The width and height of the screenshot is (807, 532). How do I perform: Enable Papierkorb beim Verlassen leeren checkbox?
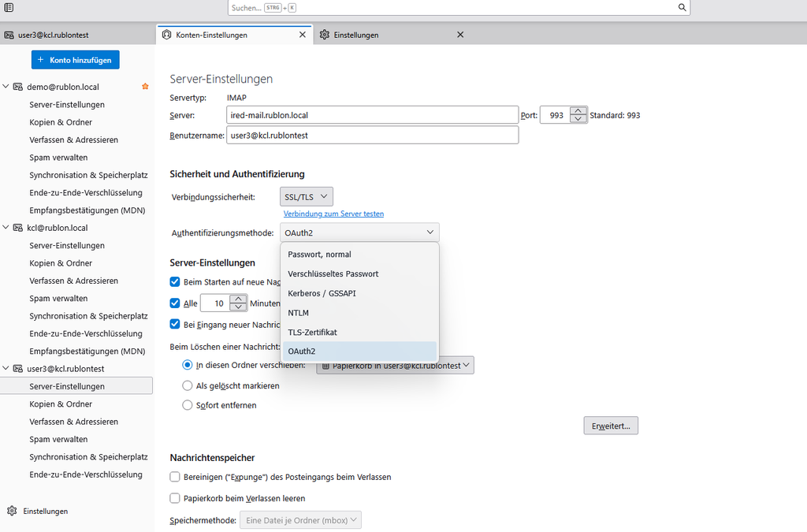175,498
